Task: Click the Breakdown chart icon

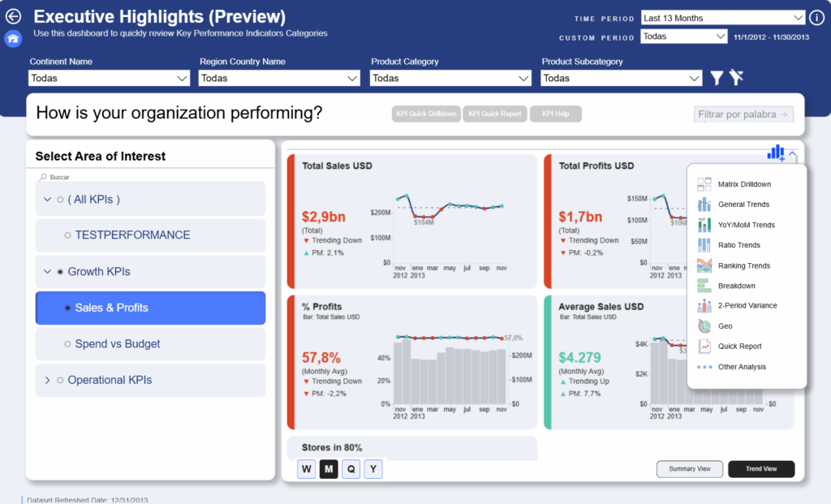Action: coord(704,286)
